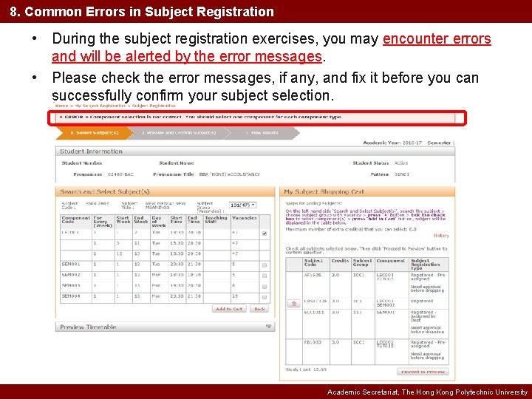Tick the SEM001 component checkbox
The image size is (532, 399).
[265, 265]
